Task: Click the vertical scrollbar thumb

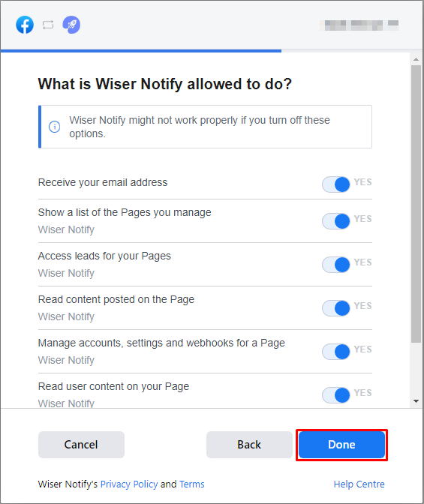Action: coord(416,204)
